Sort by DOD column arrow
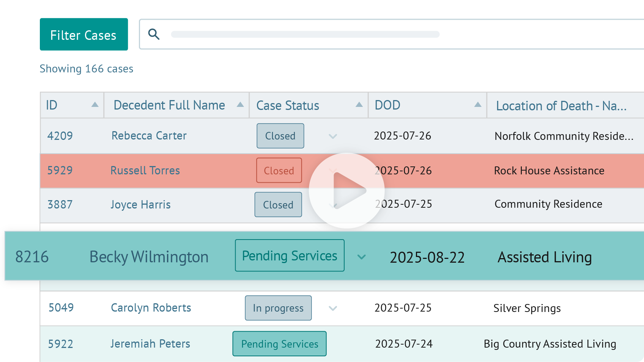 477,105
